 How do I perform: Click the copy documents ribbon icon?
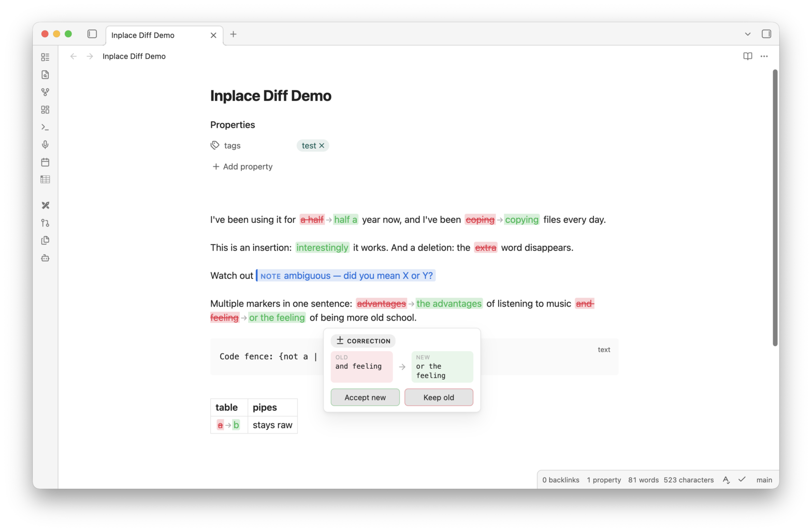pos(45,240)
